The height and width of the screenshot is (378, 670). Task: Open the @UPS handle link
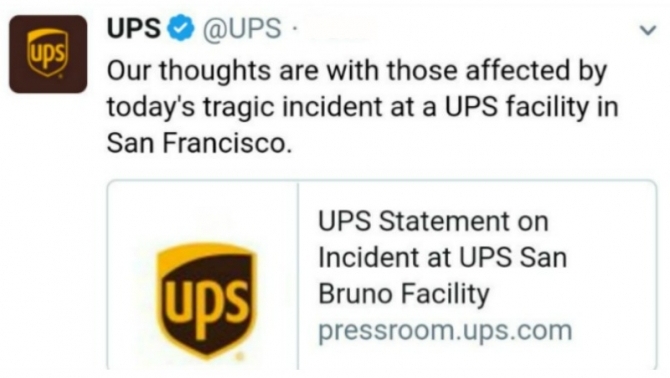pyautogui.click(x=242, y=29)
